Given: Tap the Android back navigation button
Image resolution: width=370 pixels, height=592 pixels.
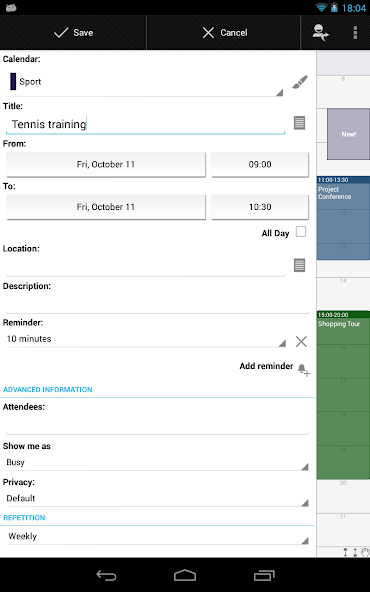Looking at the screenshot, I should [x=106, y=575].
